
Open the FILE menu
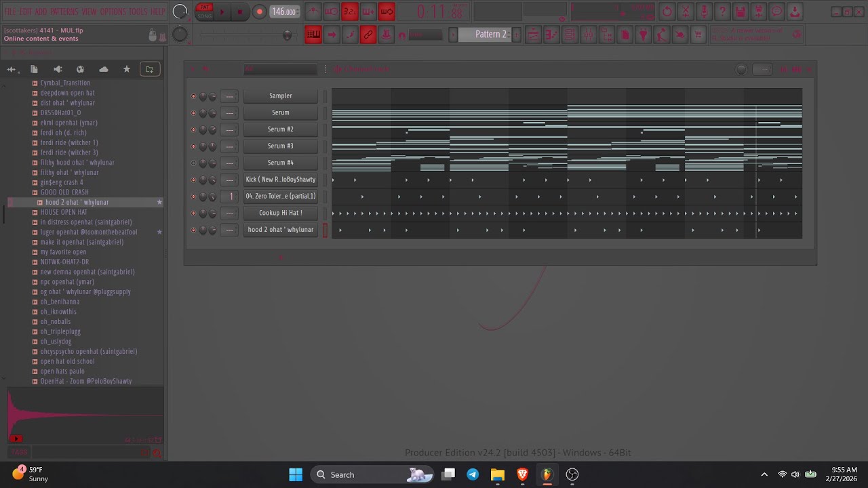tap(10, 12)
